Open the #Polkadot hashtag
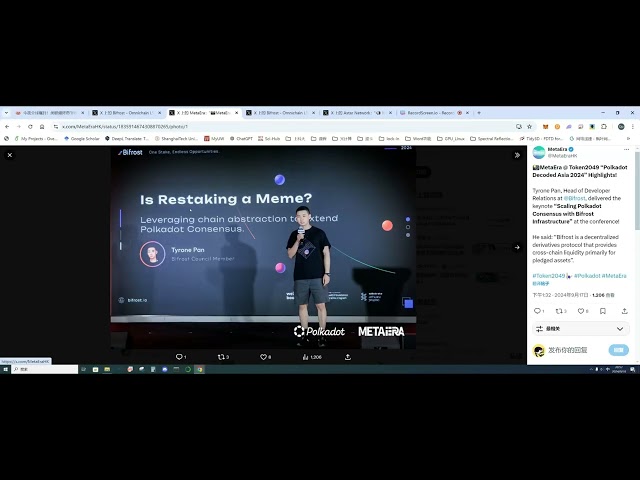Image resolution: width=640 pixels, height=480 pixels. point(587,276)
